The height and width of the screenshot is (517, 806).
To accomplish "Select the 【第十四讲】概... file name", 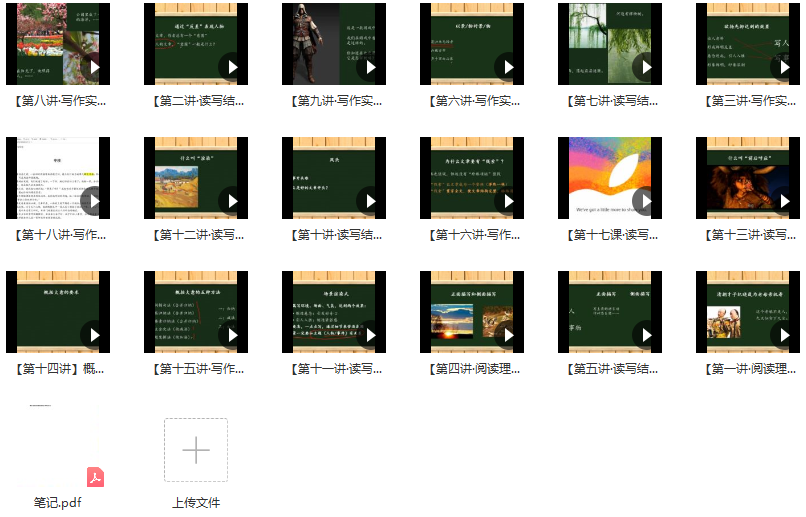I will [x=58, y=369].
